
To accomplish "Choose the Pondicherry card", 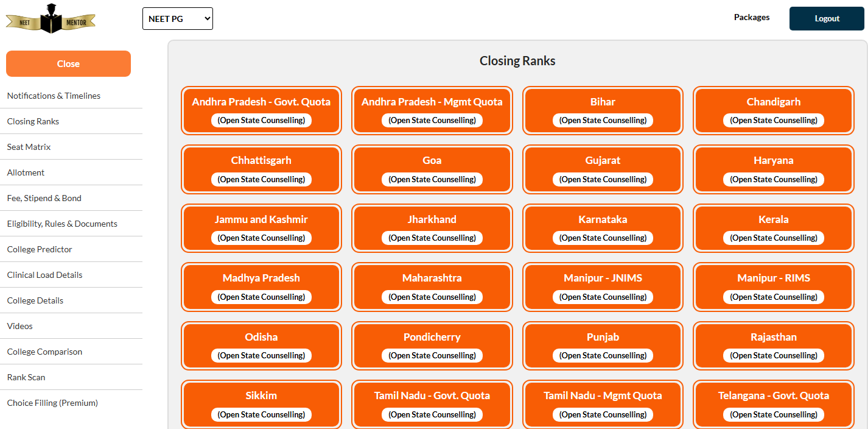I will click(x=432, y=346).
